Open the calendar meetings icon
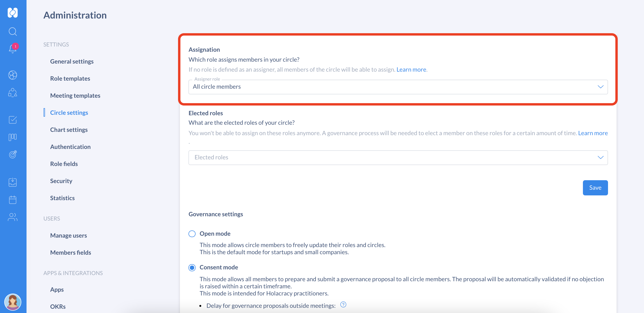644x313 pixels. point(13,200)
